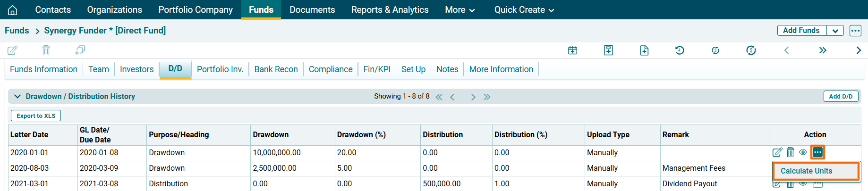This screenshot has width=868, height=191.
Task: Click the delete fund trash icon
Action: coord(46,50)
